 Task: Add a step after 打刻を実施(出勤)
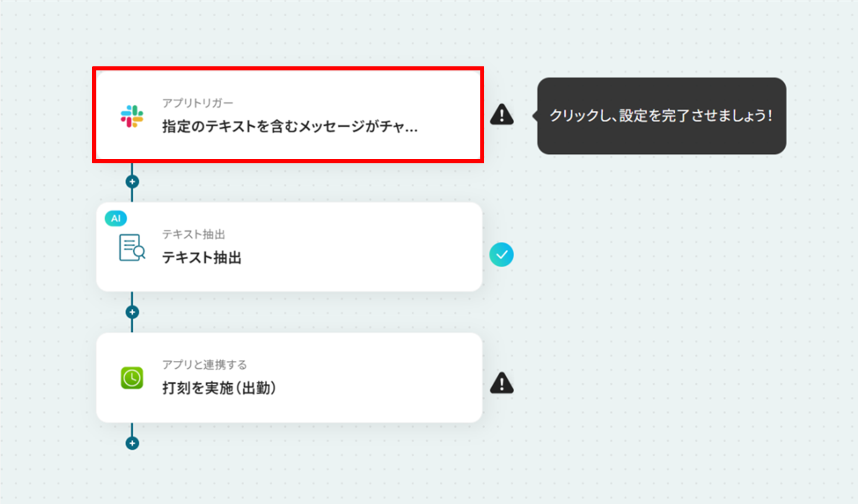coord(132,443)
